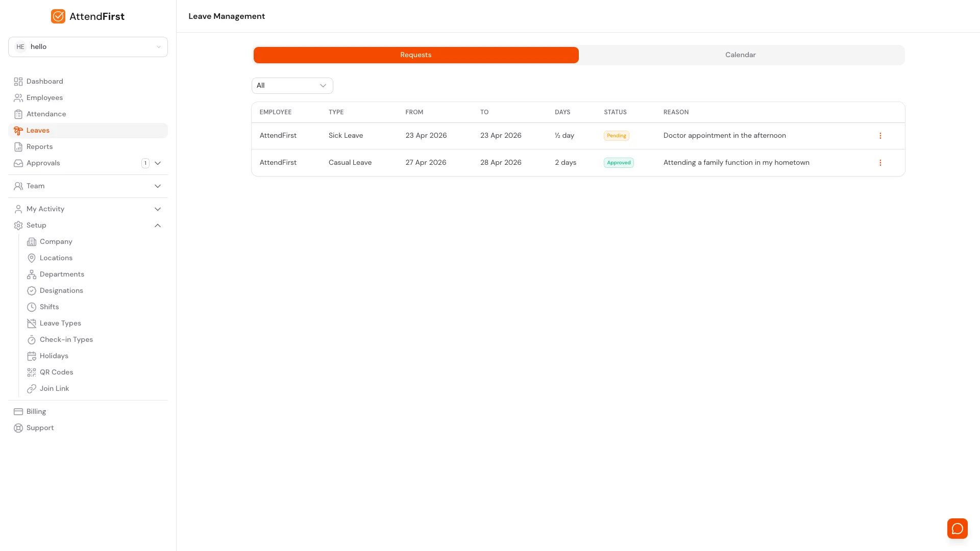
Task: Click the AttendFirst logo icon
Action: (58, 16)
